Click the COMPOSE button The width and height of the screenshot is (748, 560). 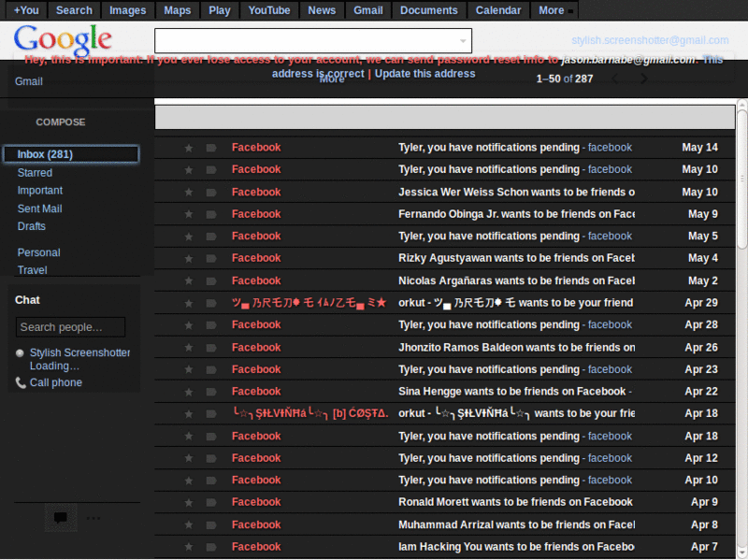[x=61, y=122]
